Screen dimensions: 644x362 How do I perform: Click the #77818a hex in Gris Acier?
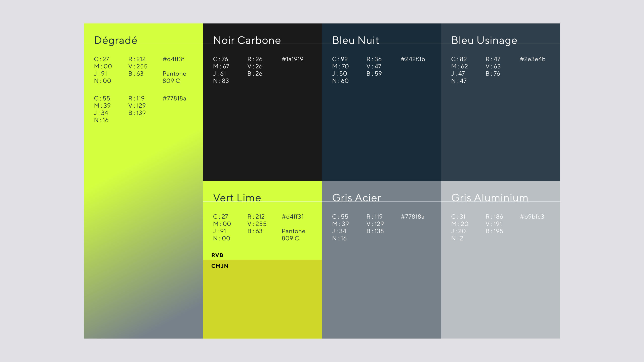point(412,216)
